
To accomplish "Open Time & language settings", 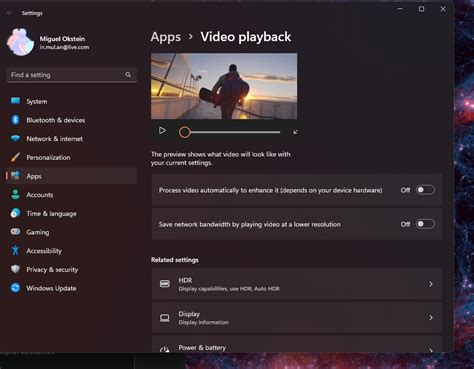I will [x=71, y=213].
